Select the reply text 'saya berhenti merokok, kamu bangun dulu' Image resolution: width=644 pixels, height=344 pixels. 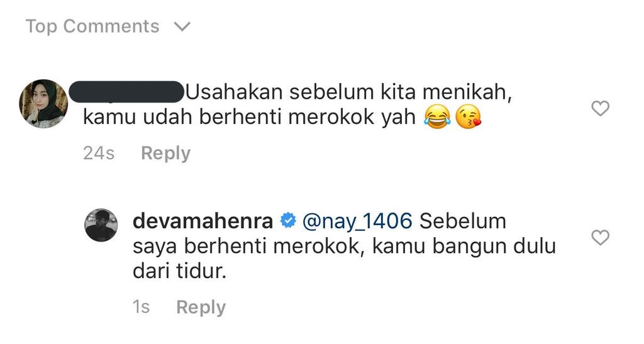click(344, 247)
